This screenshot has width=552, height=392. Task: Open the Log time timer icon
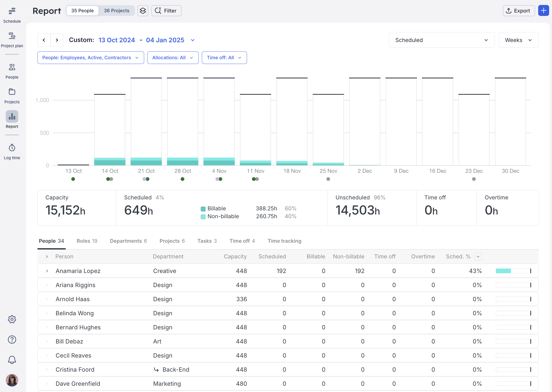[x=12, y=148]
